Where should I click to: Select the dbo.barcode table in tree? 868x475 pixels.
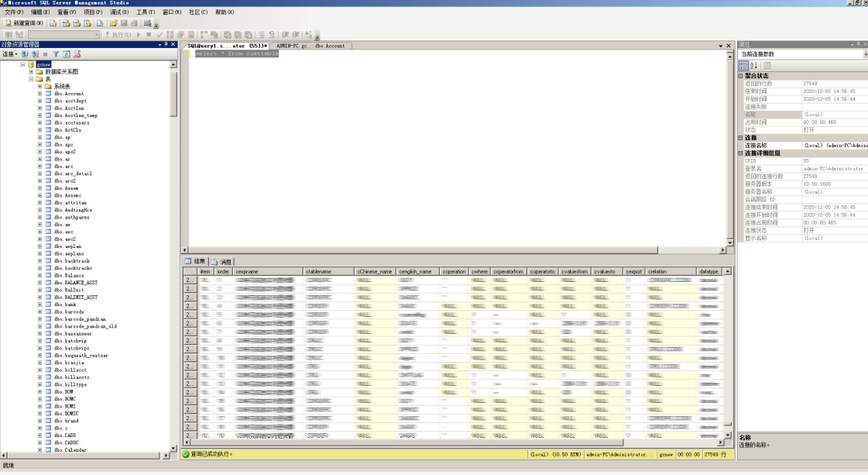pos(69,312)
